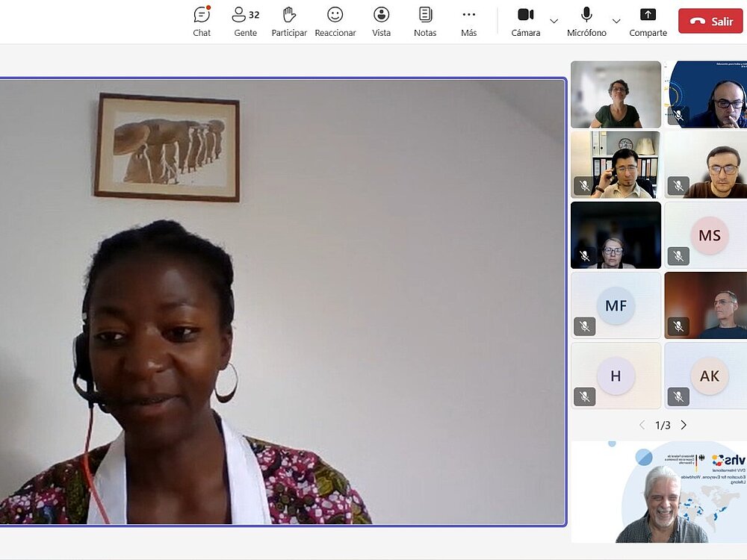This screenshot has height=560, width=747.
Task: Expand camera options dropdown arrow
Action: [554, 21]
